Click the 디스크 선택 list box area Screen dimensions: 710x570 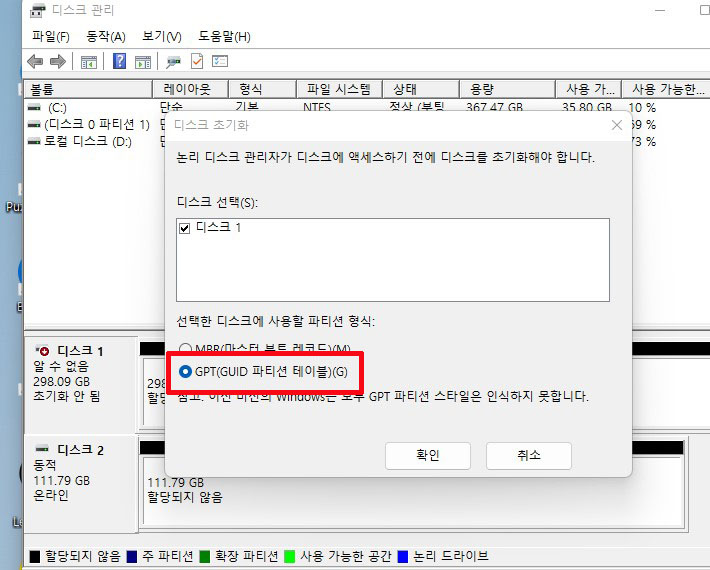click(393, 260)
